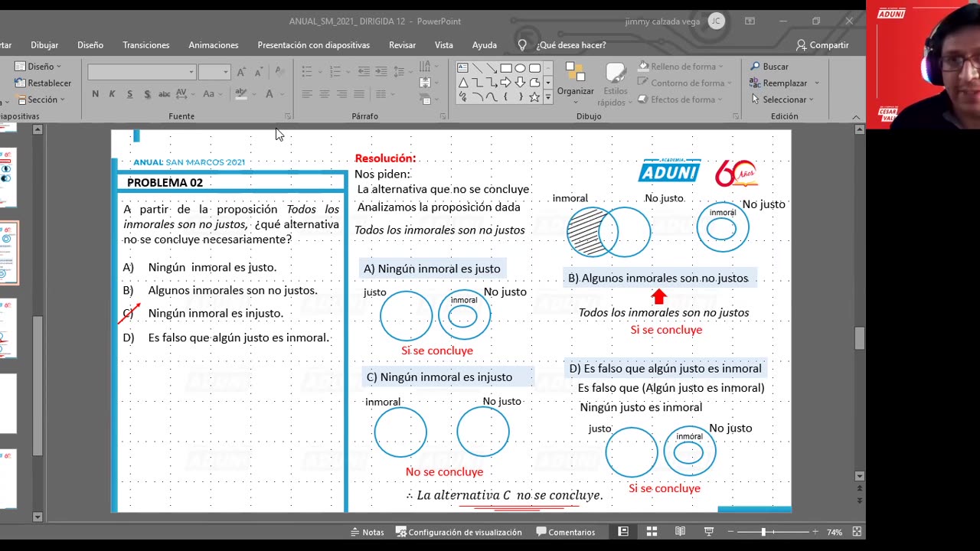Toggle strikethrough abc
Viewport: 980px width, 551px height.
click(164, 94)
